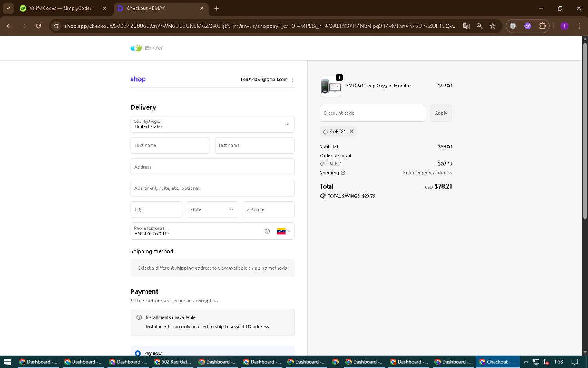Image resolution: width=588 pixels, height=368 pixels.
Task: Open the zoom magnifier icon in address bar
Action: [479, 26]
